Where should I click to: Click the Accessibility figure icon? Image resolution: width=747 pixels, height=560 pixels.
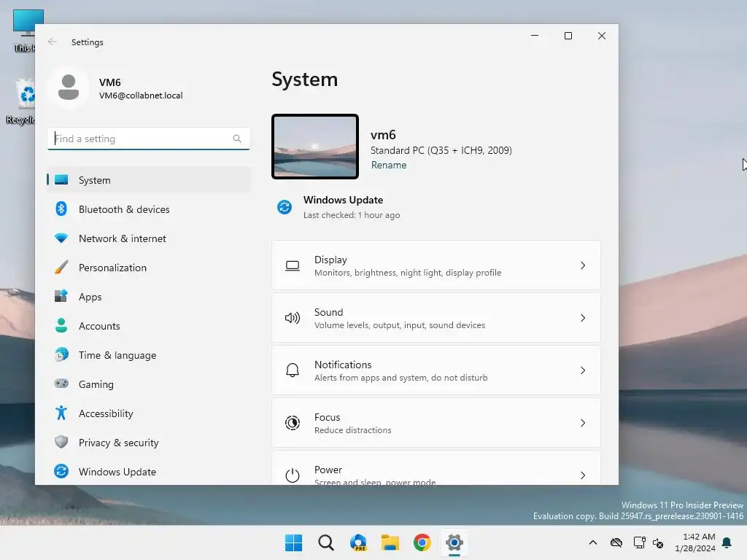click(61, 413)
